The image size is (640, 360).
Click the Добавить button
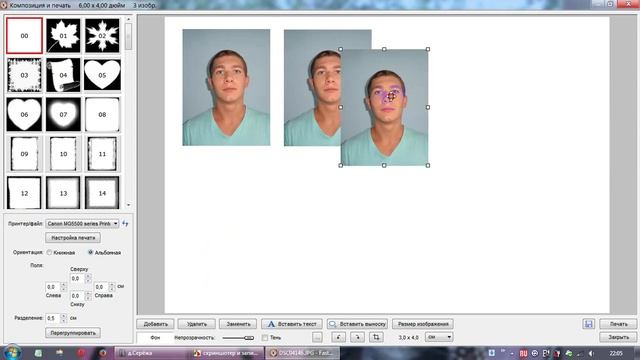coord(156,324)
